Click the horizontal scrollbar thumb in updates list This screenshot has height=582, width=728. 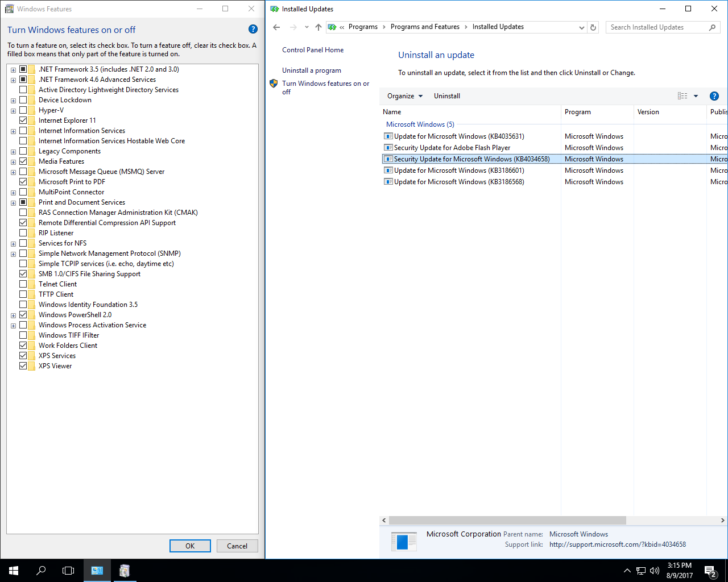pos(507,521)
